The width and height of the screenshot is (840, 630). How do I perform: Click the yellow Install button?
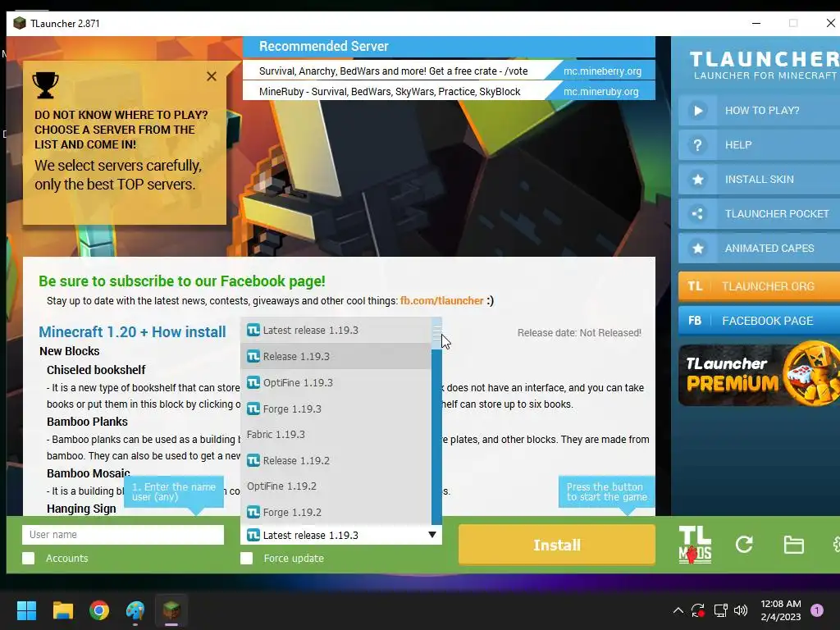click(557, 545)
